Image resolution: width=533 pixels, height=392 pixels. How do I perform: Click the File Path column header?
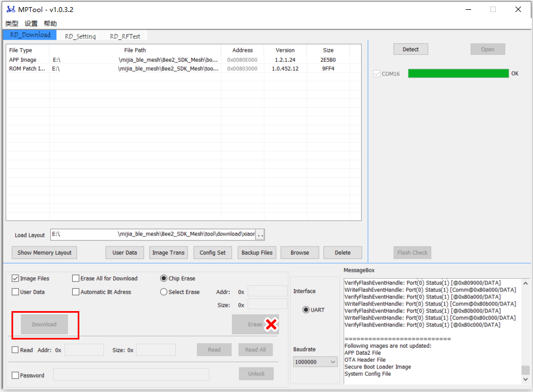click(135, 50)
